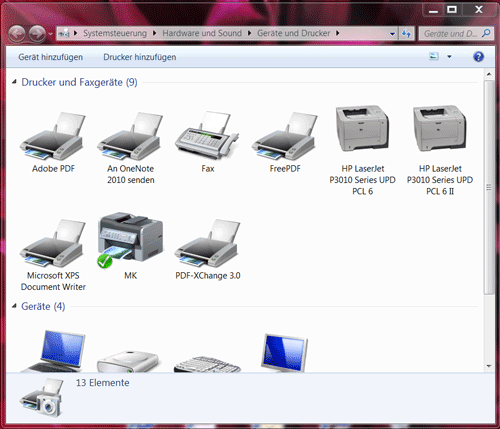500x429 pixels.
Task: Select the HP LaserJet P3010 UPD PCL 6 II printer icon
Action: [x=440, y=128]
